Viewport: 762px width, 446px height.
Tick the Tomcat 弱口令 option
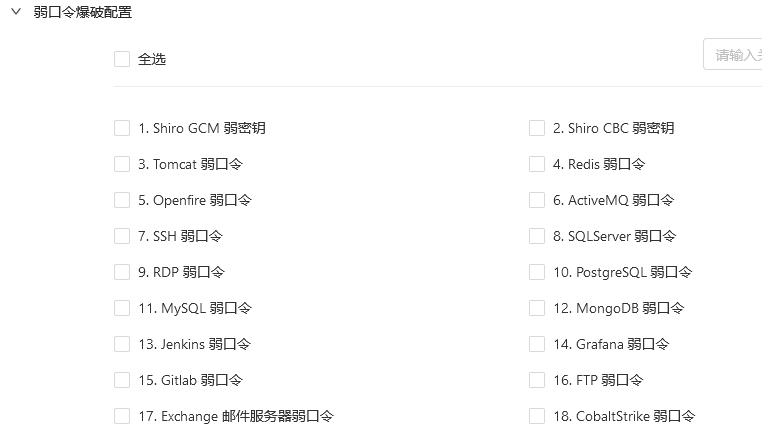tap(122, 164)
